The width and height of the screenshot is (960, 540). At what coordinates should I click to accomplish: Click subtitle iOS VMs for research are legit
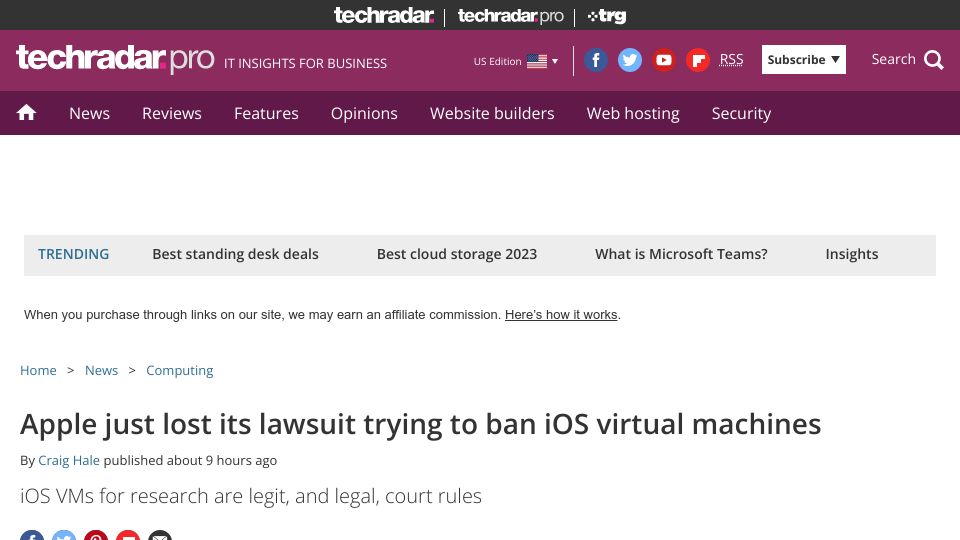(x=251, y=496)
